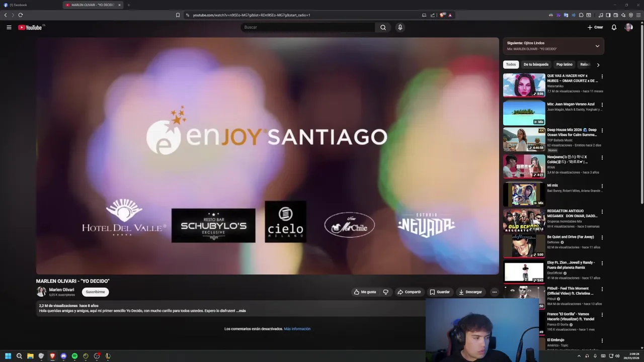644x362 pixels.
Task: Dislike the video with thumbs down
Action: [386, 292]
